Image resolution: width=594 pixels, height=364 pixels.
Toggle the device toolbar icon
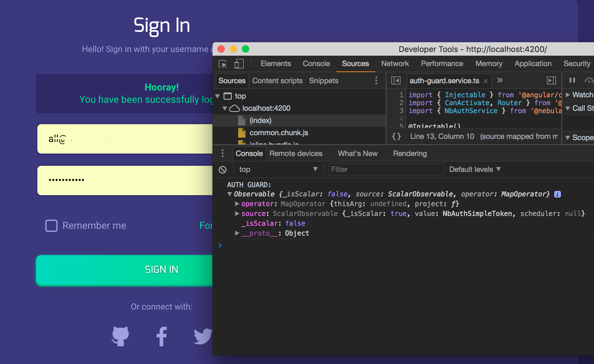pos(239,64)
